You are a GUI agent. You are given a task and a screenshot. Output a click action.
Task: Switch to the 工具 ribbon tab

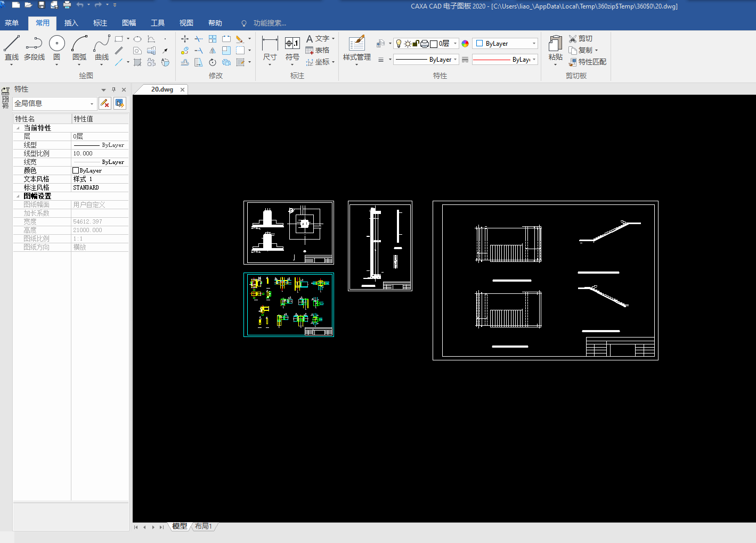click(158, 23)
